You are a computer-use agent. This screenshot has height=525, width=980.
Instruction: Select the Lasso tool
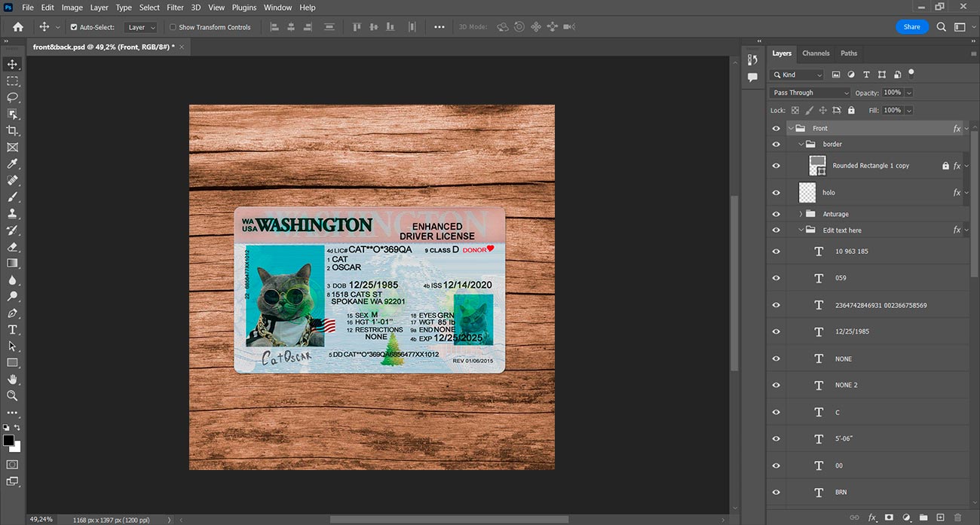pyautogui.click(x=13, y=97)
